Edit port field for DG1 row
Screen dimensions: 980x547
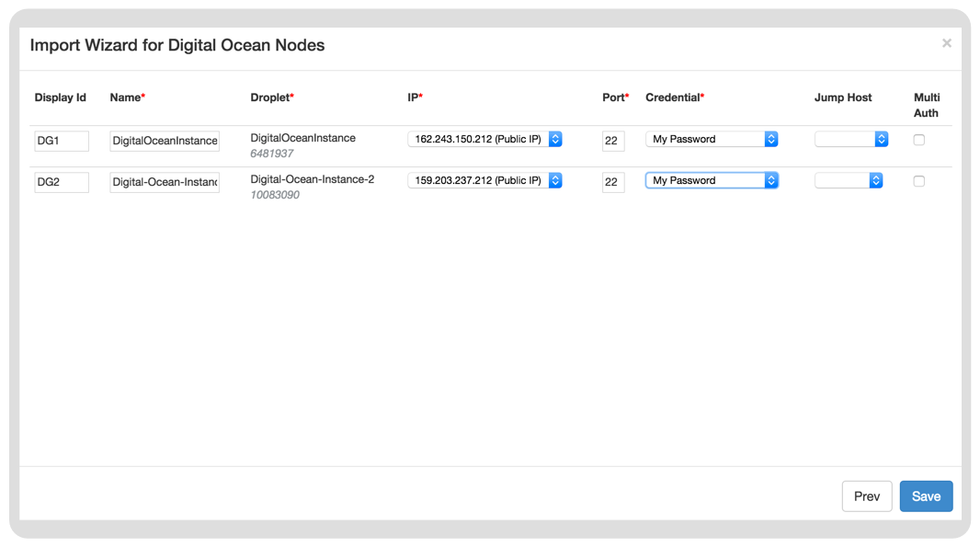[x=613, y=141]
